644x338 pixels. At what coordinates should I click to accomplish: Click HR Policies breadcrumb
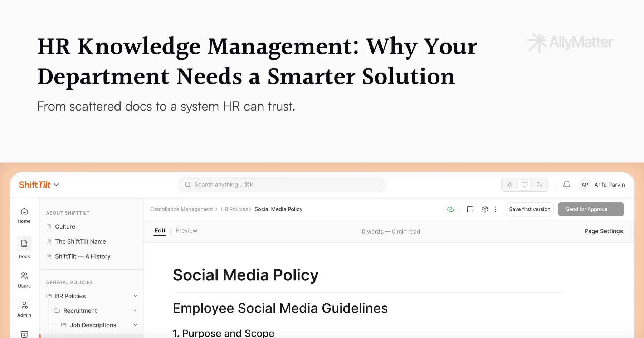[234, 209]
